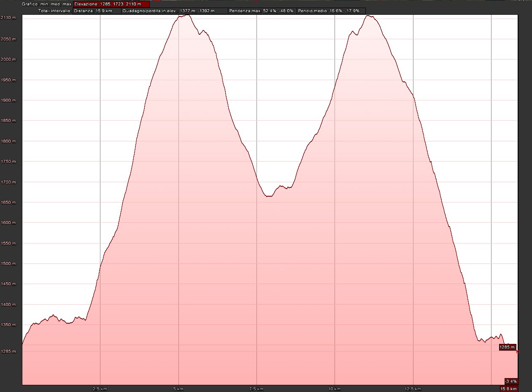Click the 5 km x-axis label
Image resolution: width=532 pixels, height=392 pixels.
[x=178, y=389]
